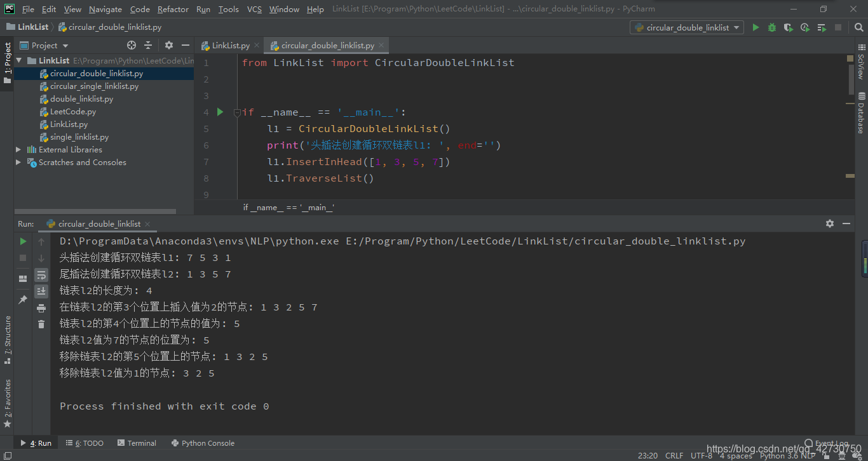
Task: Close the LinkList.py editor tab
Action: pos(257,46)
